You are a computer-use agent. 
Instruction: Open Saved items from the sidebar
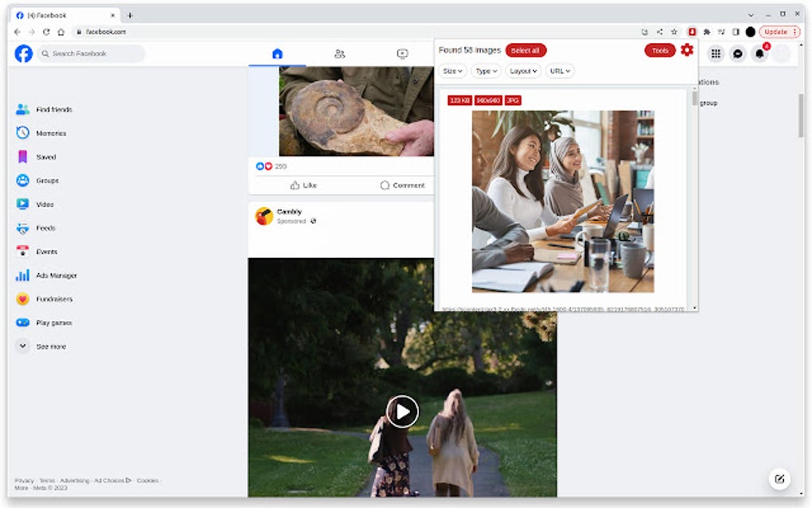pyautogui.click(x=45, y=157)
